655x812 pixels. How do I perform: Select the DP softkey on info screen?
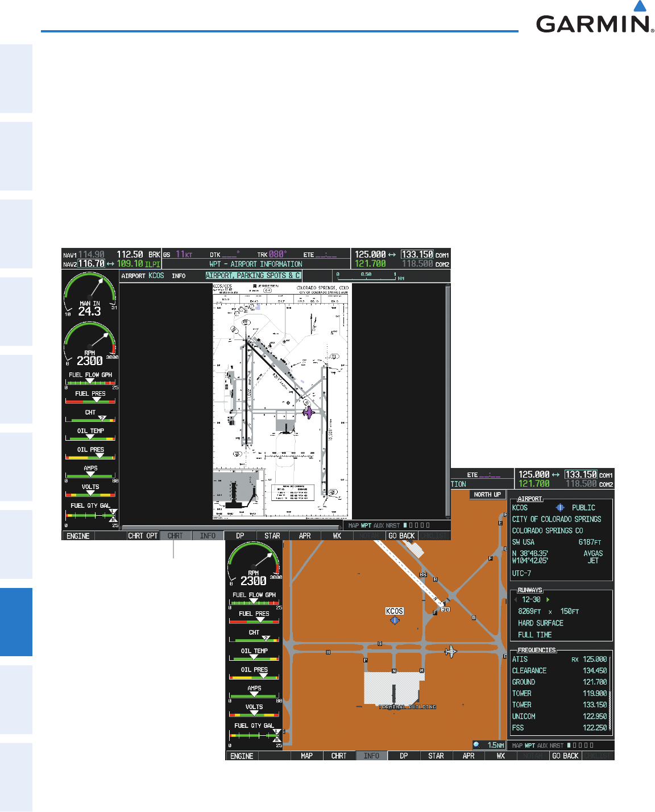coord(404,756)
